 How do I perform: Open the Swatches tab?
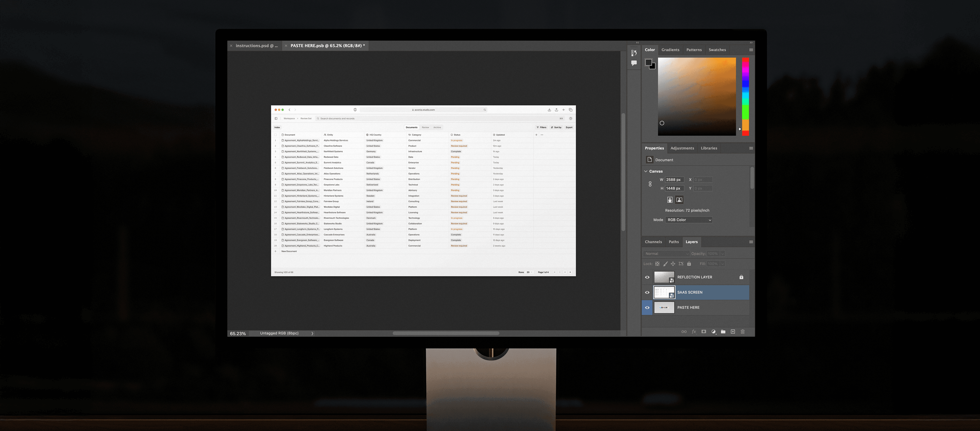pyautogui.click(x=717, y=50)
